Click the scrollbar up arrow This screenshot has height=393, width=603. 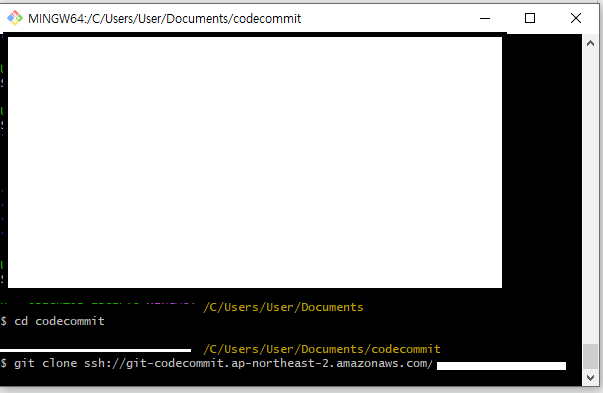[590, 43]
